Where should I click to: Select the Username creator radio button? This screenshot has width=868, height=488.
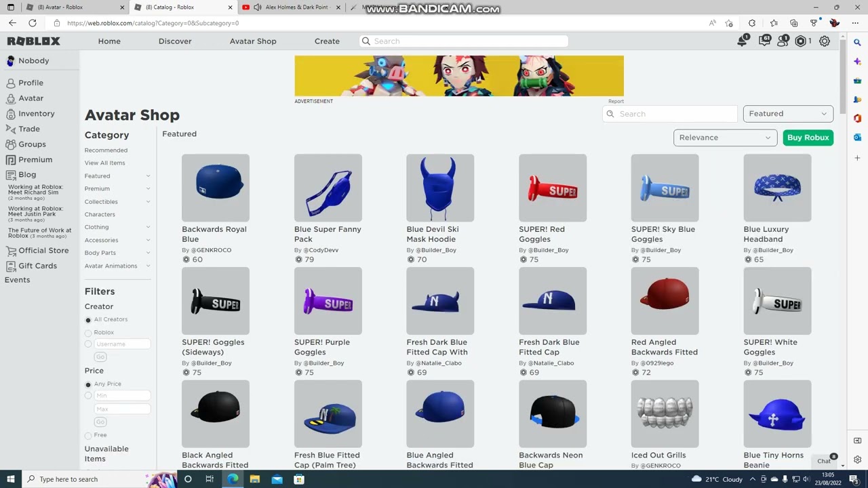[88, 344]
